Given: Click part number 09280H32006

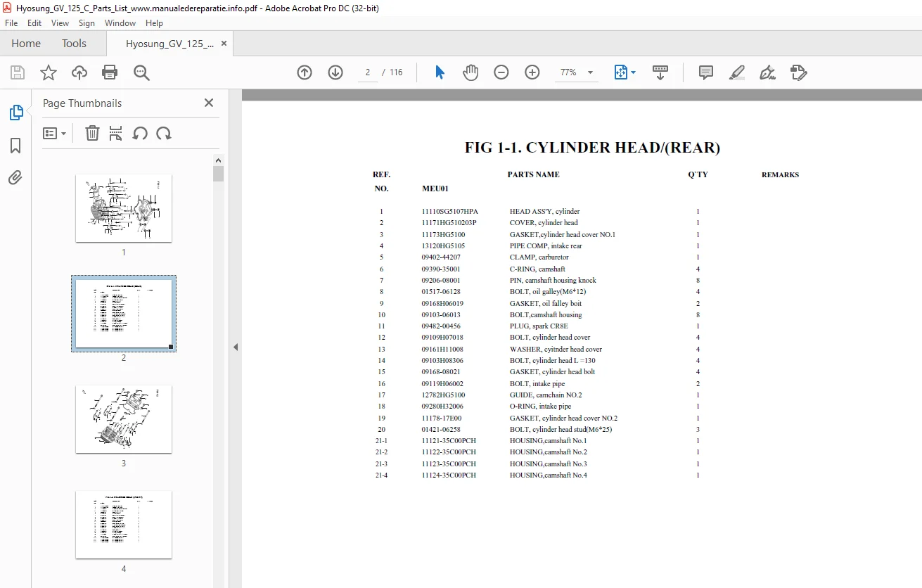Looking at the screenshot, I should (x=442, y=406).
